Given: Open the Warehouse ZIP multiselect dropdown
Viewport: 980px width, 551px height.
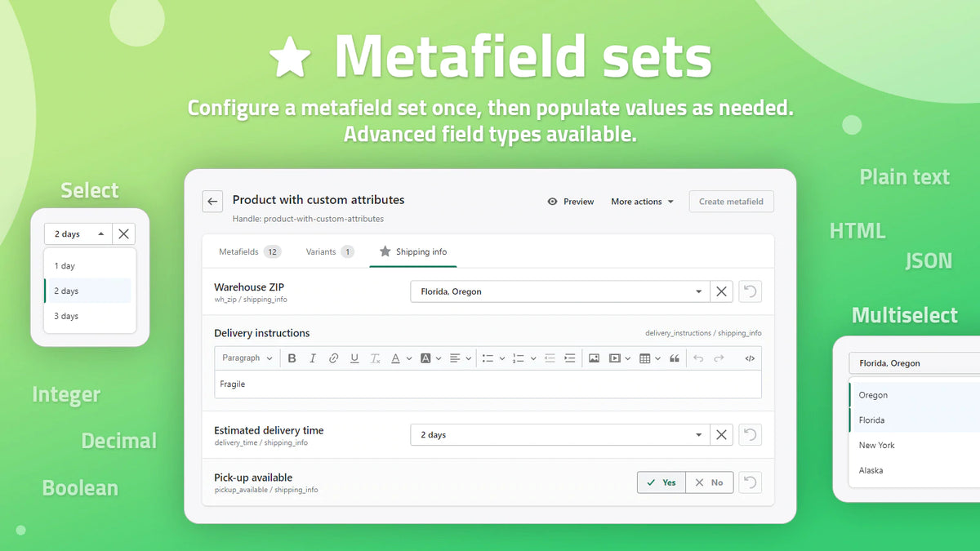Looking at the screenshot, I should coord(559,291).
